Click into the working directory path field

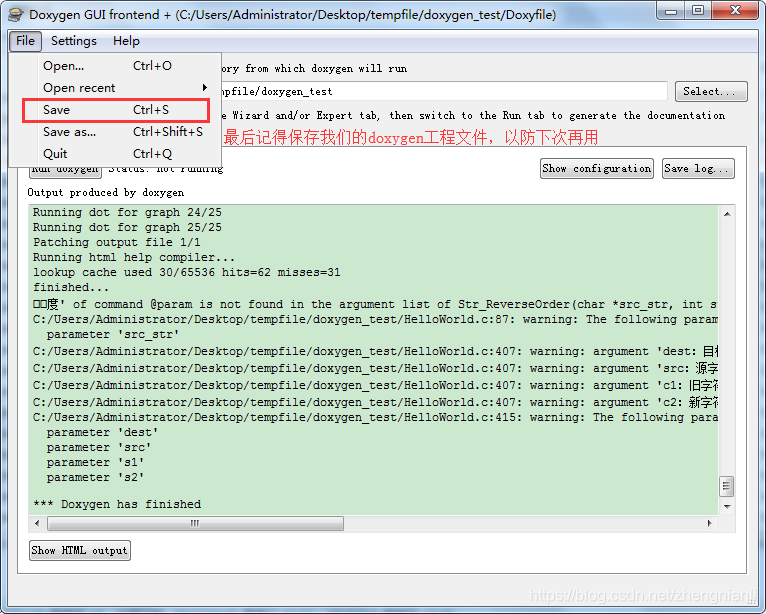click(444, 91)
